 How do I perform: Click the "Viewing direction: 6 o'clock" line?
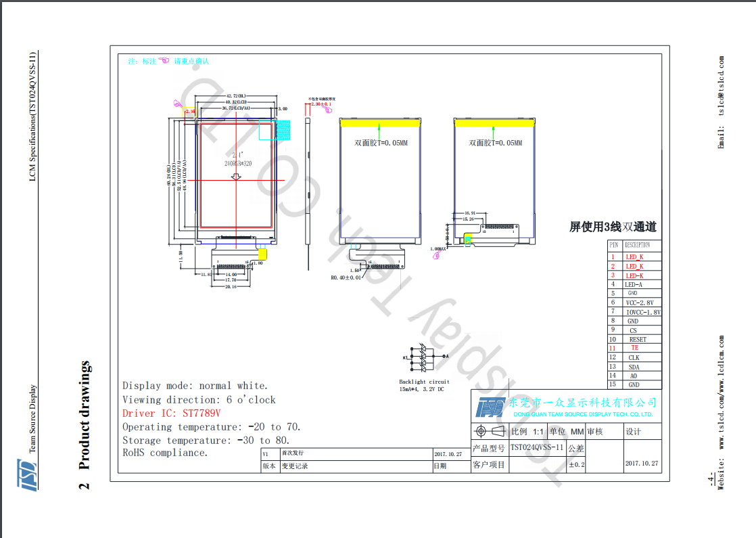point(199,400)
